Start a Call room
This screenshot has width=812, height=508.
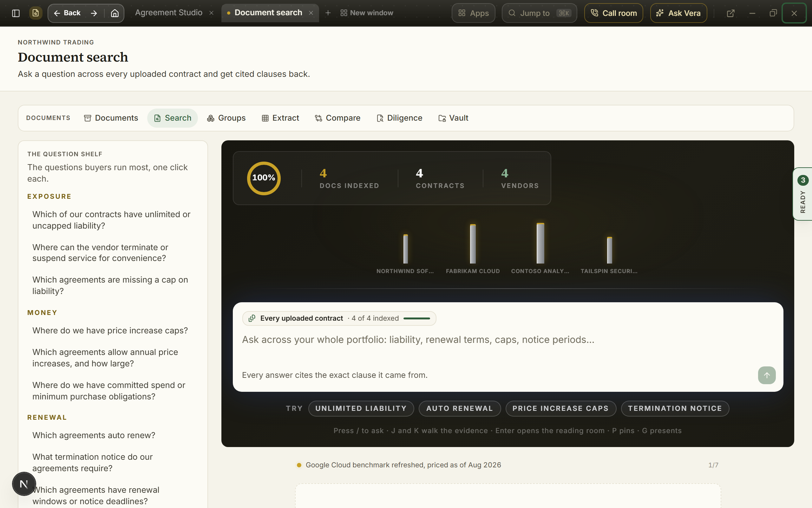[x=613, y=13]
